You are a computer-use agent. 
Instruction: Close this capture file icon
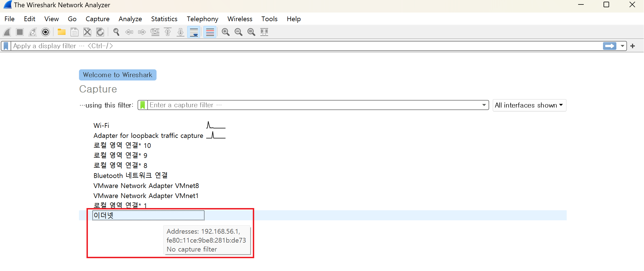pos(87,32)
